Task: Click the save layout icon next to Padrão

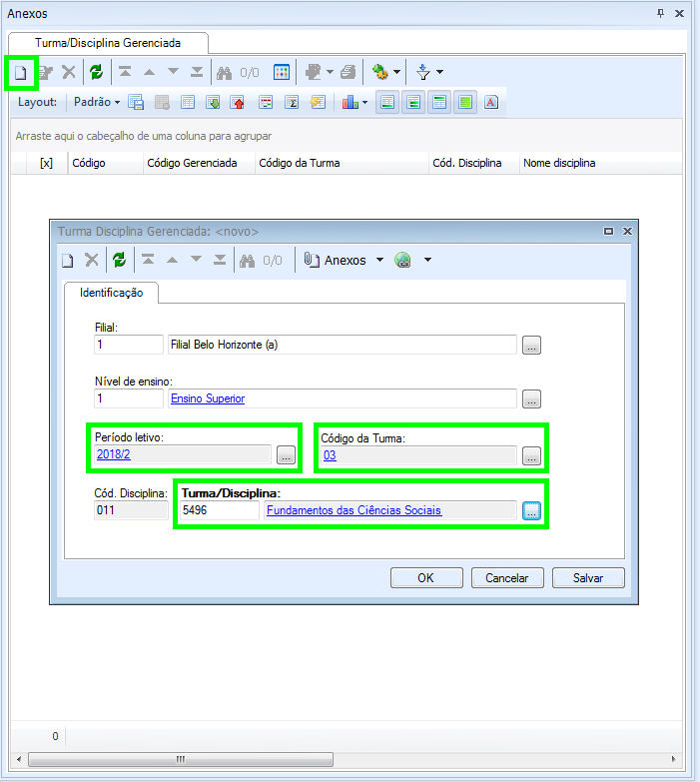Action: pyautogui.click(x=136, y=102)
